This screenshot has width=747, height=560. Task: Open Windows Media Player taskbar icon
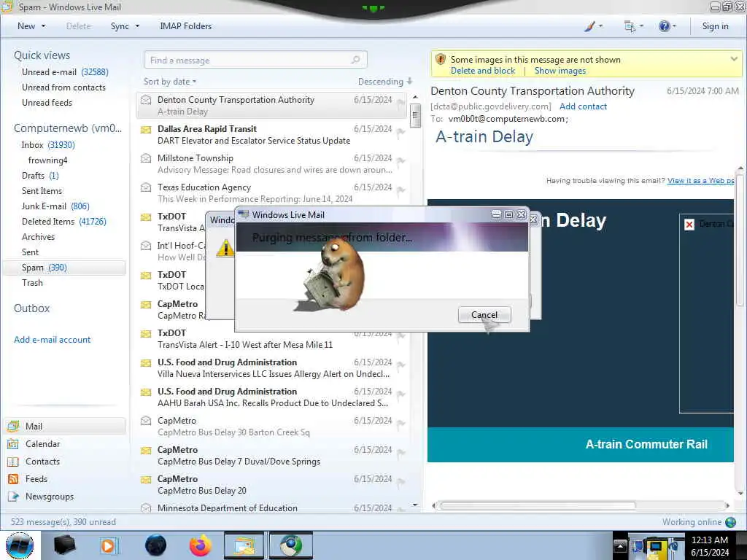click(109, 545)
